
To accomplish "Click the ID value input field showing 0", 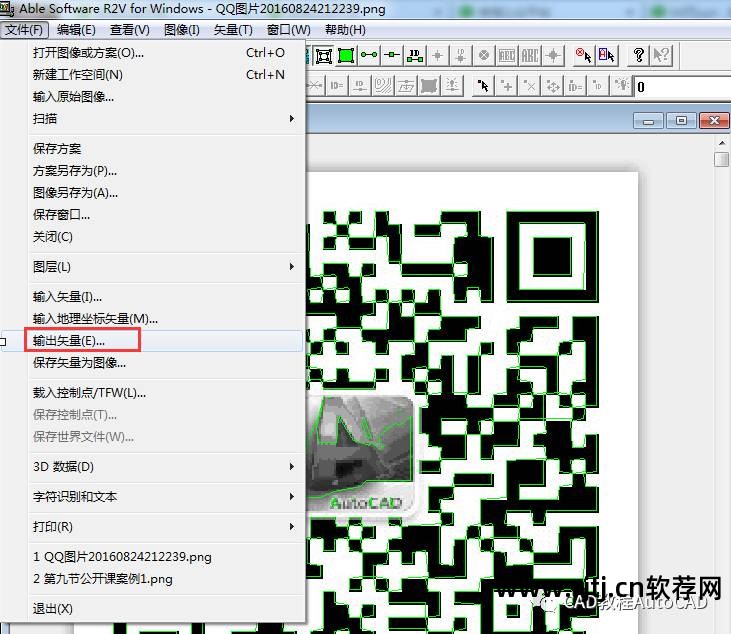I will 683,87.
